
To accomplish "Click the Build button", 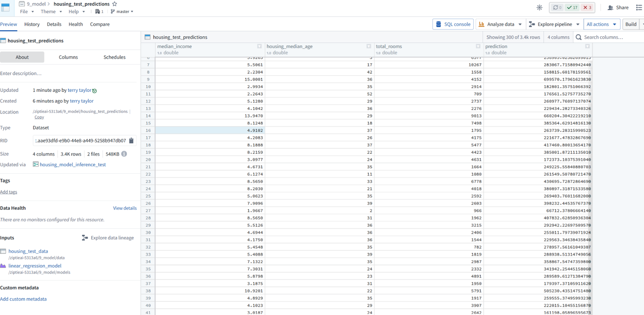I will 631,24.
